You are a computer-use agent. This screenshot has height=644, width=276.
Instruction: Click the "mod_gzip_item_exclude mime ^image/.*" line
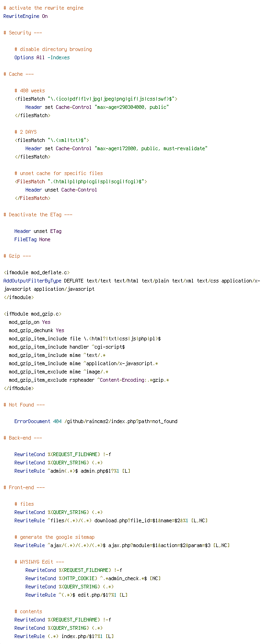(58, 372)
